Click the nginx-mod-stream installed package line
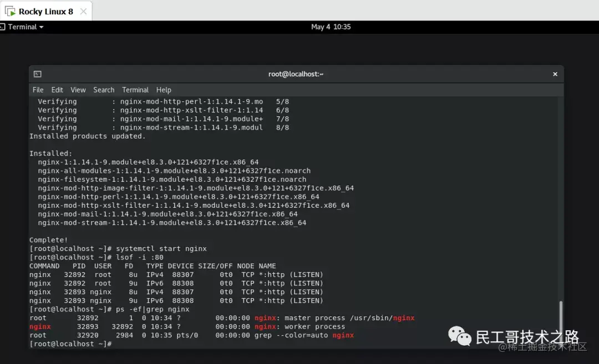 [172, 223]
